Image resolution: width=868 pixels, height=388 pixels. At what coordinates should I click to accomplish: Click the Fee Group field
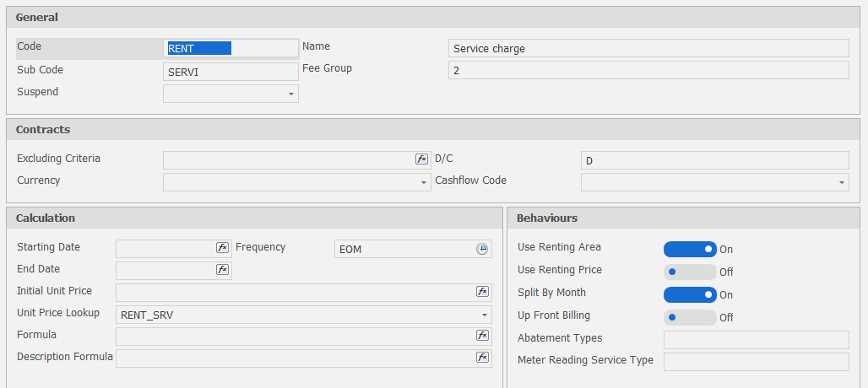tap(648, 70)
